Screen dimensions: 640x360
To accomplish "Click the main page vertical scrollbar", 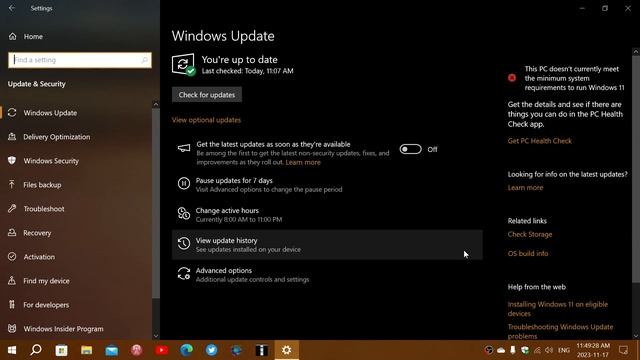I will pos(636,168).
